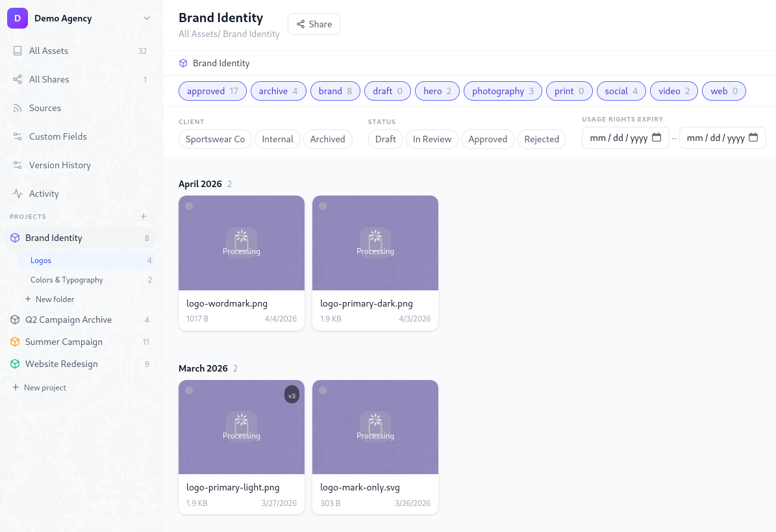Image resolution: width=776 pixels, height=532 pixels.
Task: Filter by the web tag
Action: coord(724,91)
